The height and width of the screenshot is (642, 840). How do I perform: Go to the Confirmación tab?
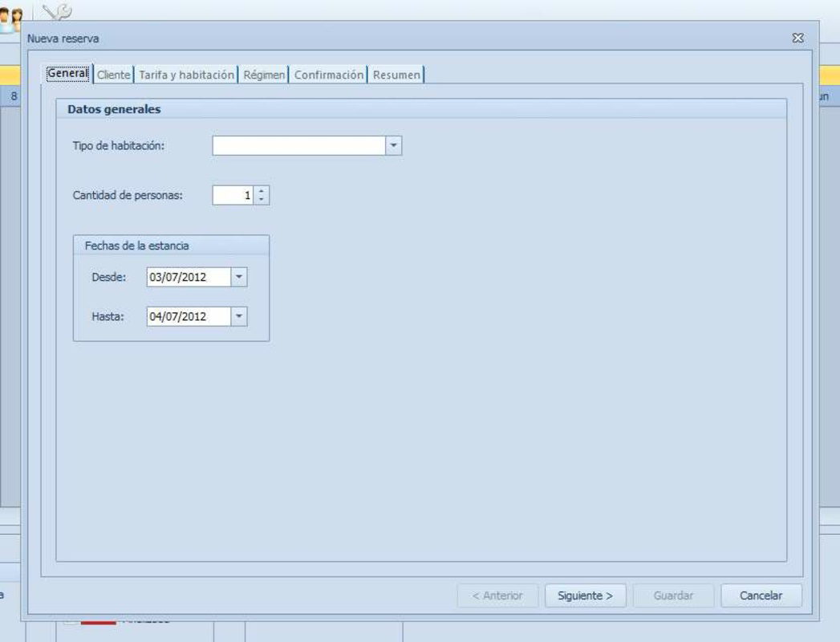[x=329, y=75]
